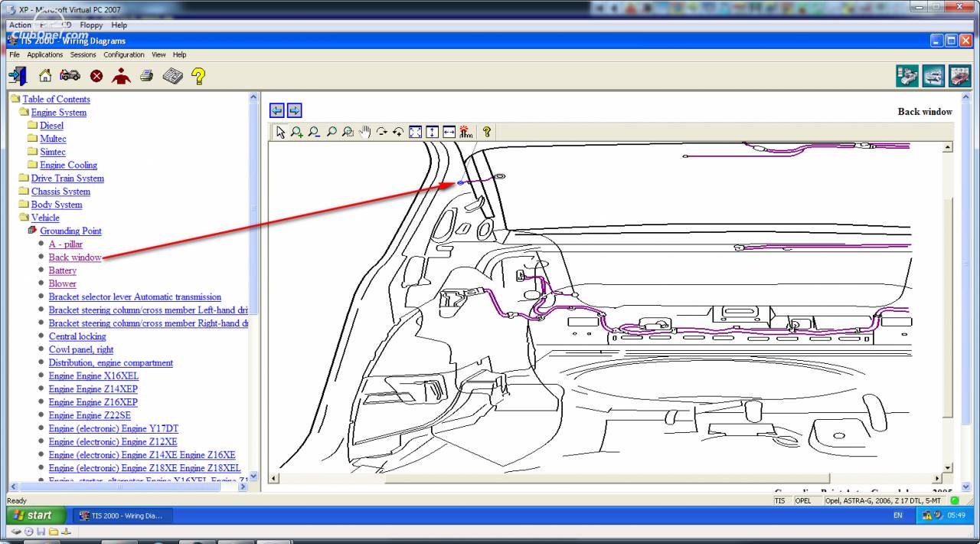Viewport: 980px width, 544px height.
Task: Select the A - pillar link
Action: (x=66, y=244)
